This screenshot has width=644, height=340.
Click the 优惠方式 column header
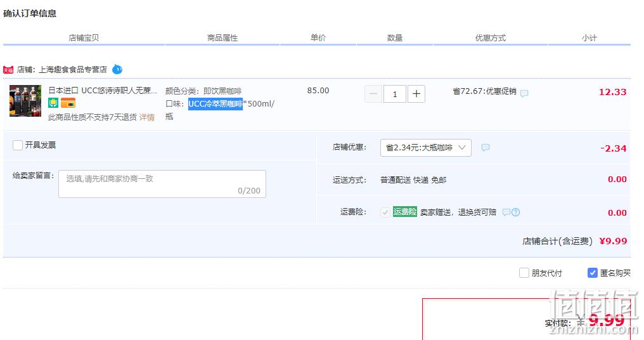pos(491,38)
